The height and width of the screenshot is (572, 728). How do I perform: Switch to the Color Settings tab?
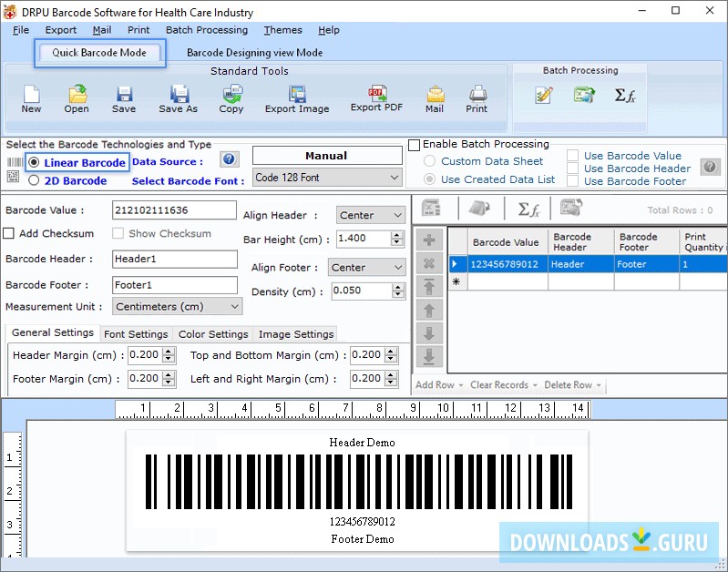213,334
